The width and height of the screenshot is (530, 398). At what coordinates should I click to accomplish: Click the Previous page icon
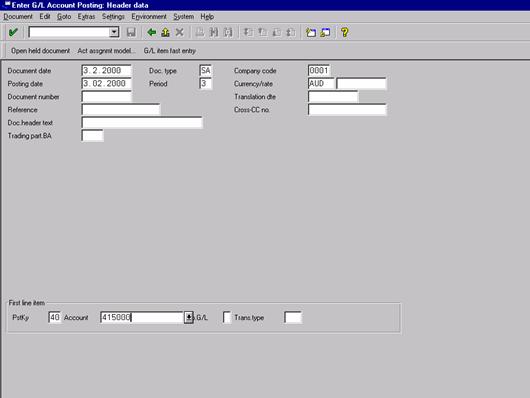(x=262, y=32)
